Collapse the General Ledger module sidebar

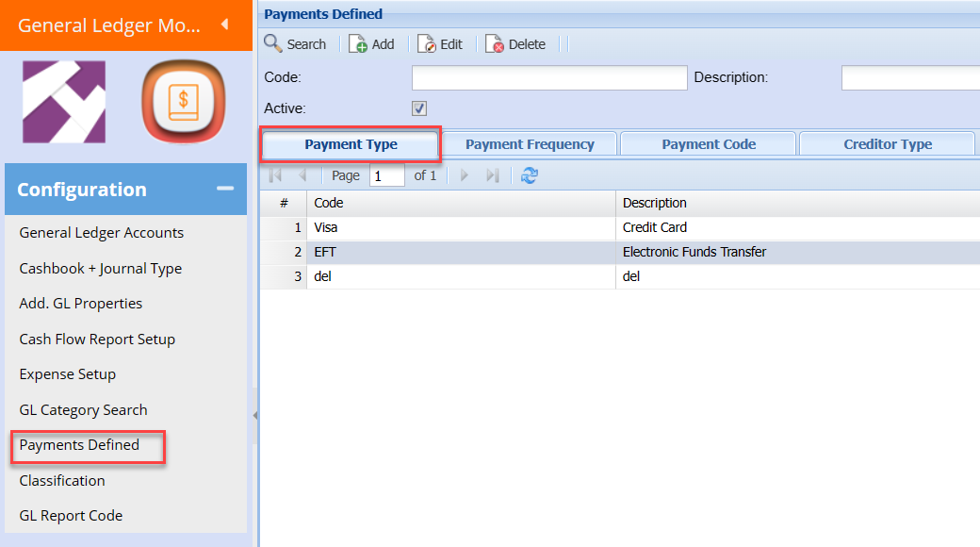(225, 25)
